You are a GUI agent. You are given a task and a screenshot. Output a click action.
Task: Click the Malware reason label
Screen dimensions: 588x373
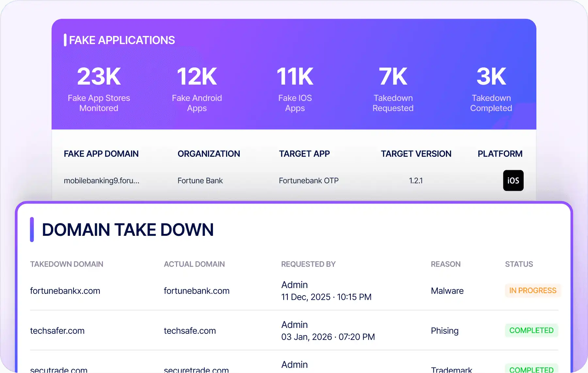click(x=447, y=291)
